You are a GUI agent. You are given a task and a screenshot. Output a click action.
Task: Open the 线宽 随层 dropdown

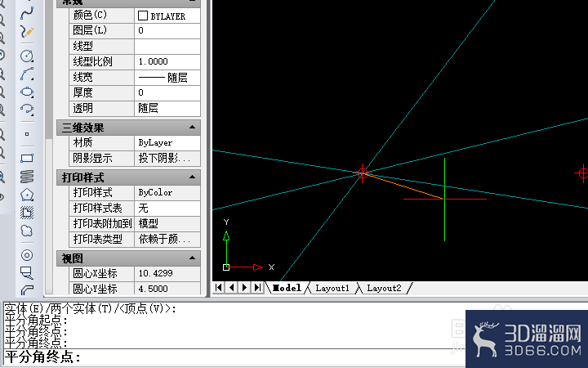[x=167, y=78]
